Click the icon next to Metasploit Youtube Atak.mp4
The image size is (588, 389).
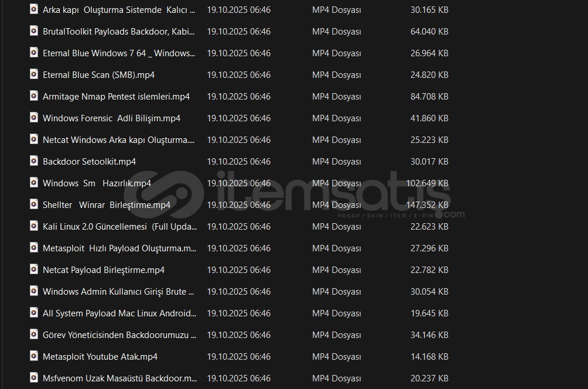(x=34, y=356)
